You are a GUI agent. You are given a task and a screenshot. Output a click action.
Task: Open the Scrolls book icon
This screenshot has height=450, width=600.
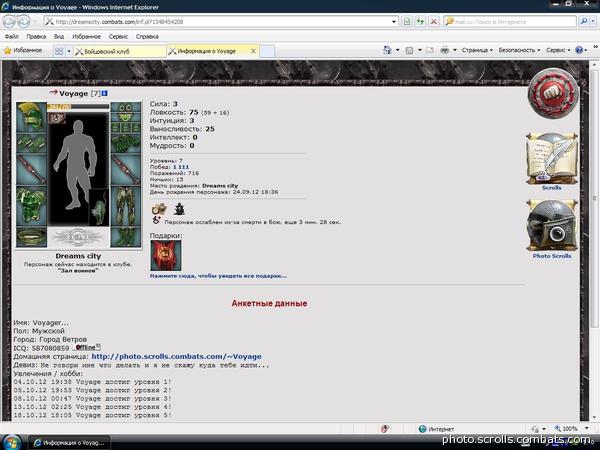[551, 159]
